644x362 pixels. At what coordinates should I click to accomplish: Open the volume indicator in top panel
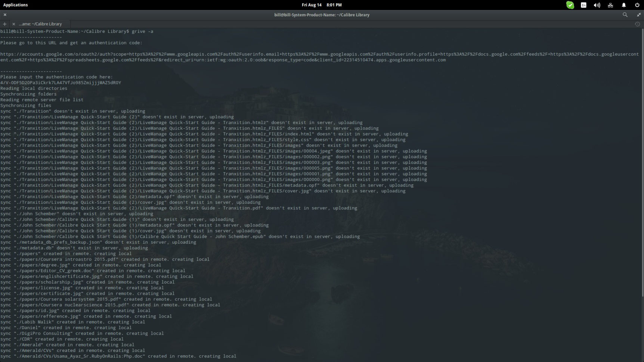597,5
